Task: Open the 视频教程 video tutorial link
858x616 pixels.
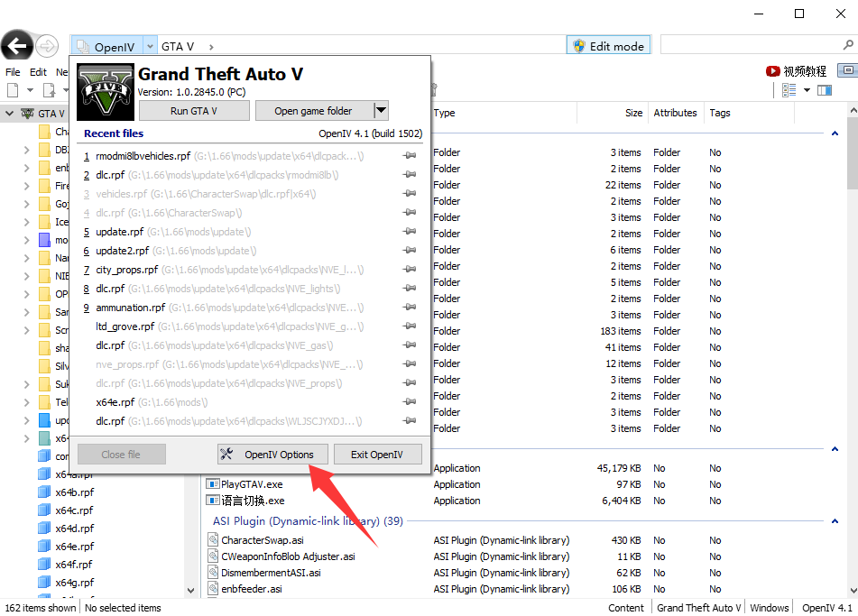Action: [x=796, y=71]
